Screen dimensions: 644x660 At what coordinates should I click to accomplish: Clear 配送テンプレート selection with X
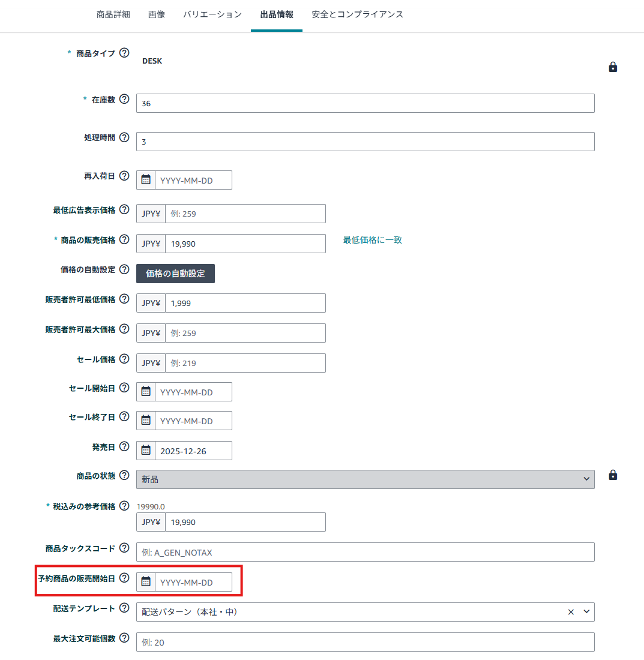pos(571,612)
